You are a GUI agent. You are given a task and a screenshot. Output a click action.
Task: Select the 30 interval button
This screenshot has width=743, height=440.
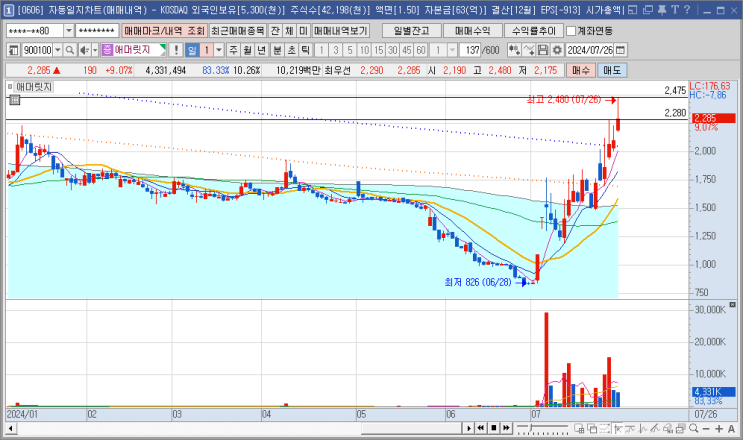392,50
